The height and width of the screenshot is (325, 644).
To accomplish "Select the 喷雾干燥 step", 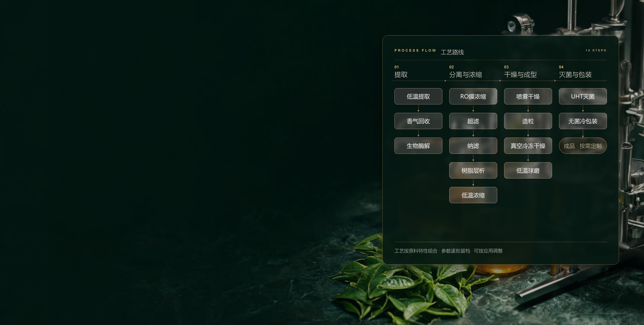I will point(528,96).
